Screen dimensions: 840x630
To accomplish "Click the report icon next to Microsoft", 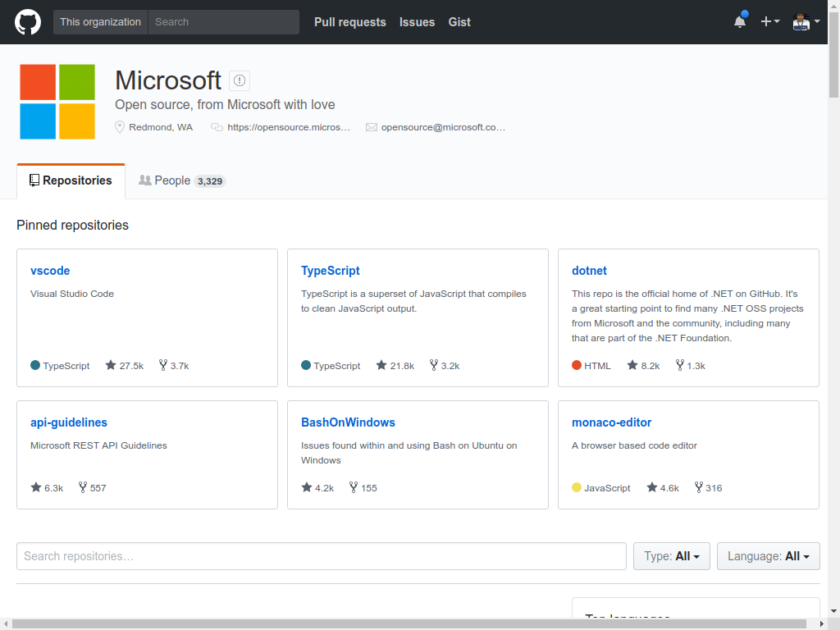I will pyautogui.click(x=240, y=80).
